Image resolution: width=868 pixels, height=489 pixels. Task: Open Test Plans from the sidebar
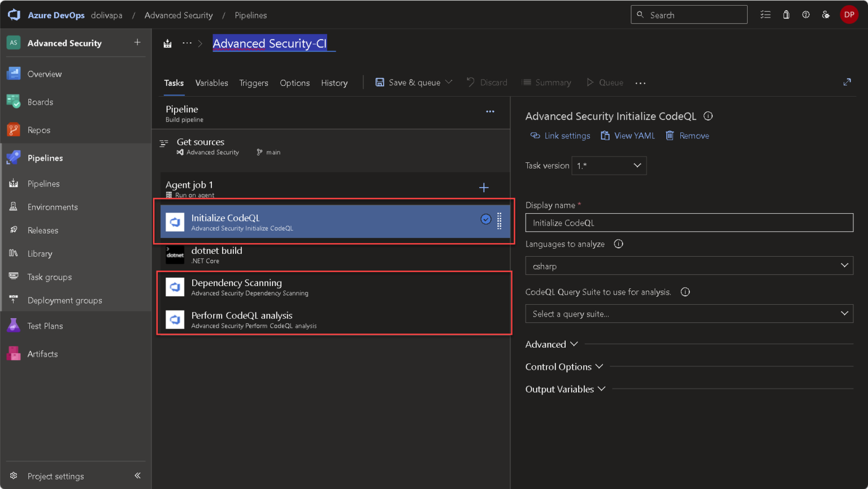coord(45,326)
